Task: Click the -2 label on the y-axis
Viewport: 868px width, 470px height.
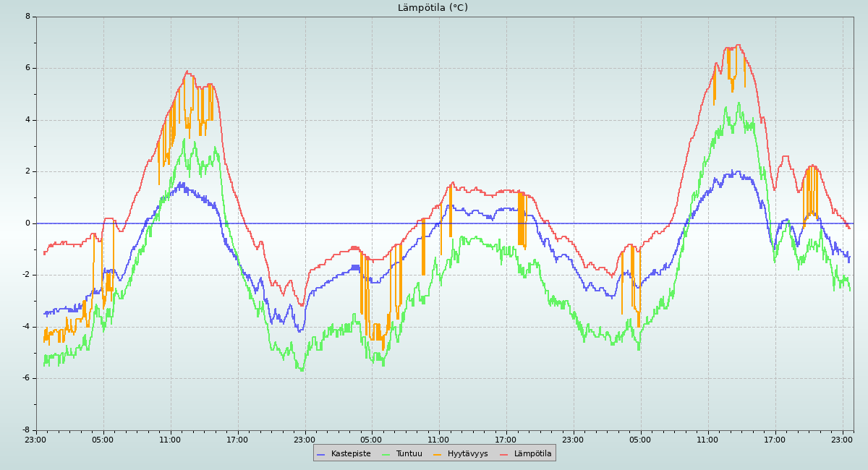Action: [26, 275]
